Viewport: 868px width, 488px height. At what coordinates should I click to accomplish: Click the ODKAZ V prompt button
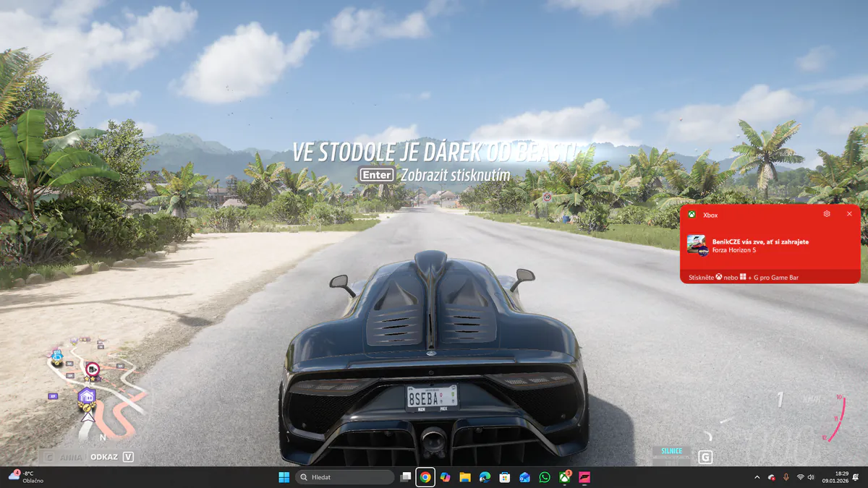(x=112, y=457)
